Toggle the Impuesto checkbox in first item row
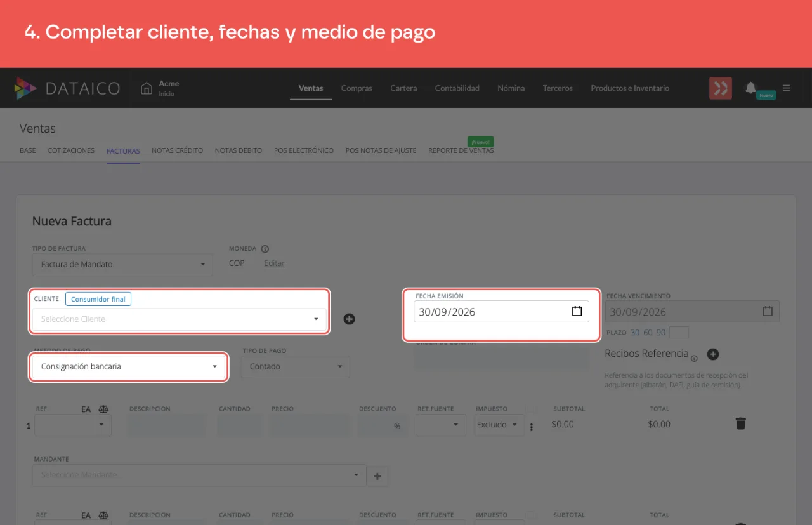Image resolution: width=812 pixels, height=525 pixels. tap(531, 409)
